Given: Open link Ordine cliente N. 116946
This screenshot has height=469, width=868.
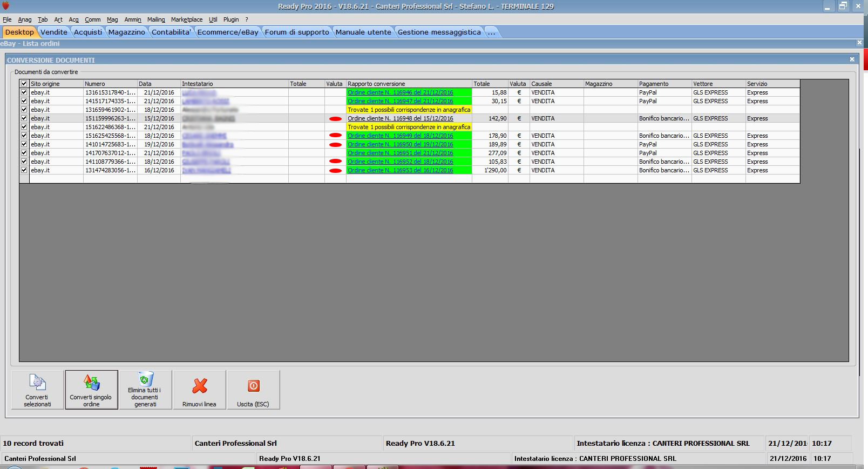Looking at the screenshot, I should coord(401,92).
